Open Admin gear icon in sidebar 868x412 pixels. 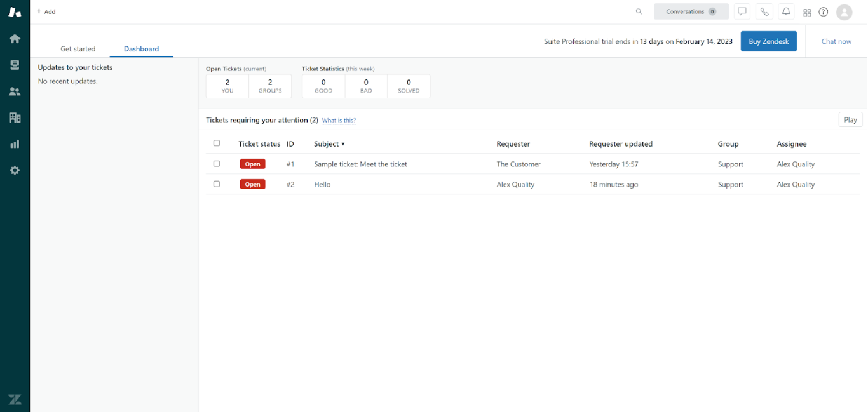(x=15, y=170)
